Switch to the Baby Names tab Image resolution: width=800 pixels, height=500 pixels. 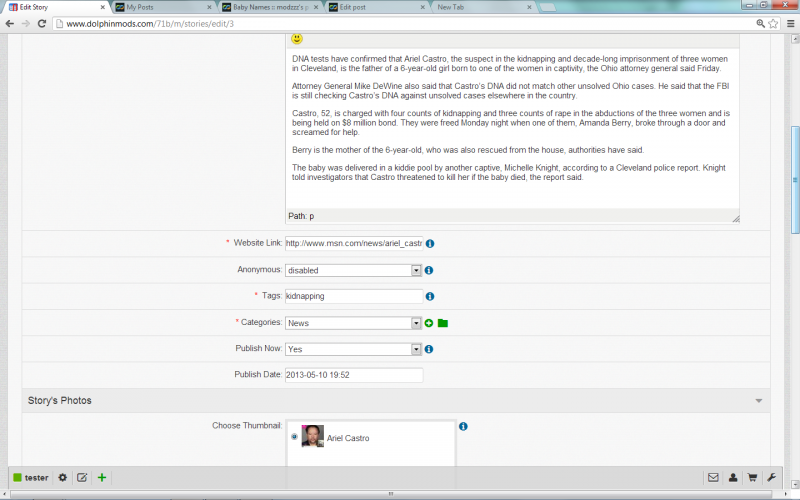point(270,7)
